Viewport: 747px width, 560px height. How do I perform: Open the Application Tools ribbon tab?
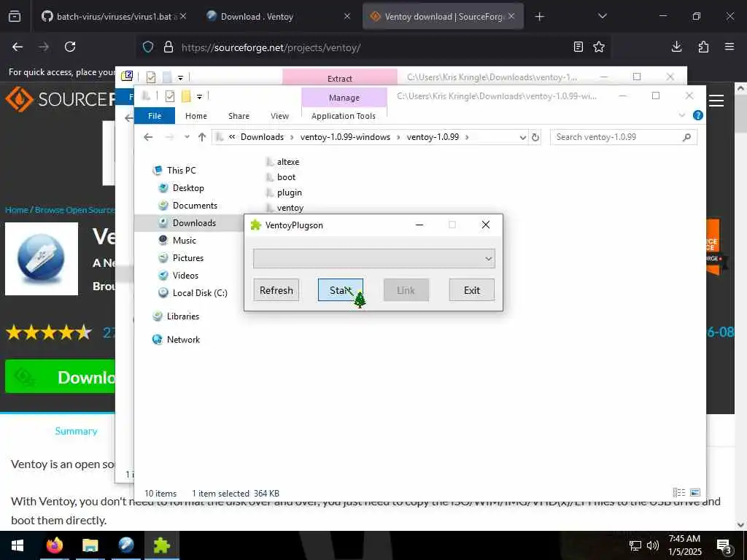pos(344,116)
